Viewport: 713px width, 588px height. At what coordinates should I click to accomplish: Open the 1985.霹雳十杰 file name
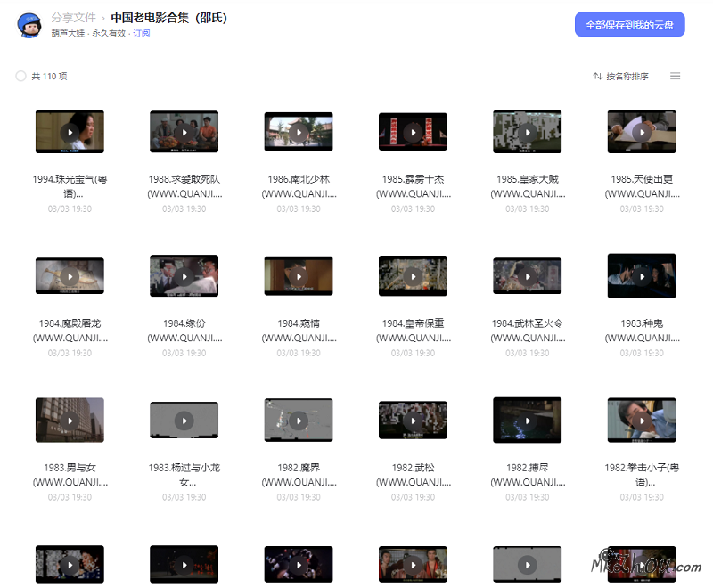point(413,186)
